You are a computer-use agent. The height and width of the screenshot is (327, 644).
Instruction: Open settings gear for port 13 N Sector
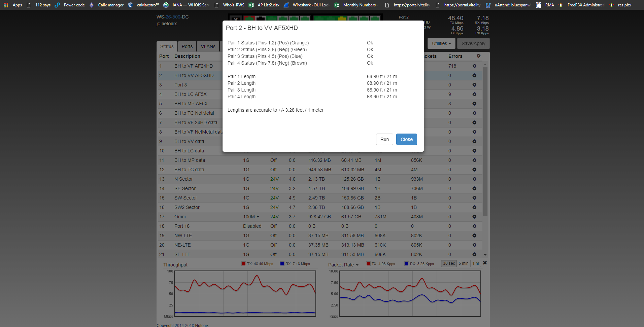(474, 179)
